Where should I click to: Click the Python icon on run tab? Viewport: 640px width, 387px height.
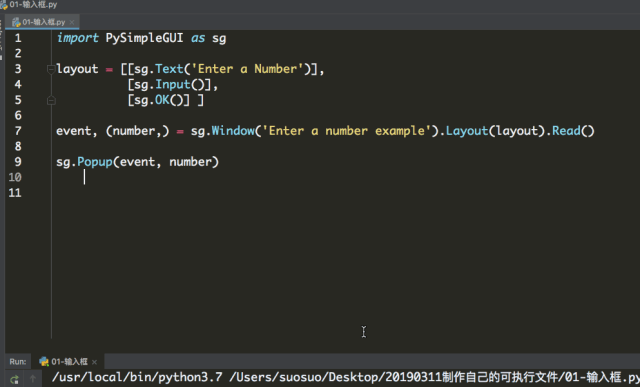[44, 361]
